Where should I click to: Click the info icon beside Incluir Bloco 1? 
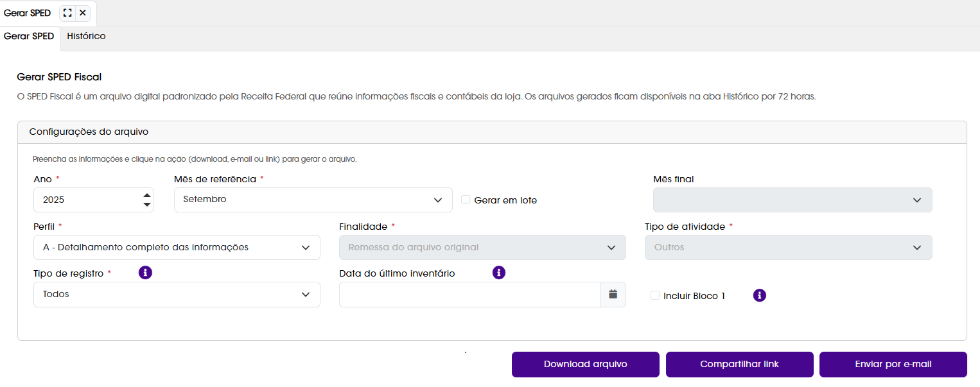click(760, 295)
